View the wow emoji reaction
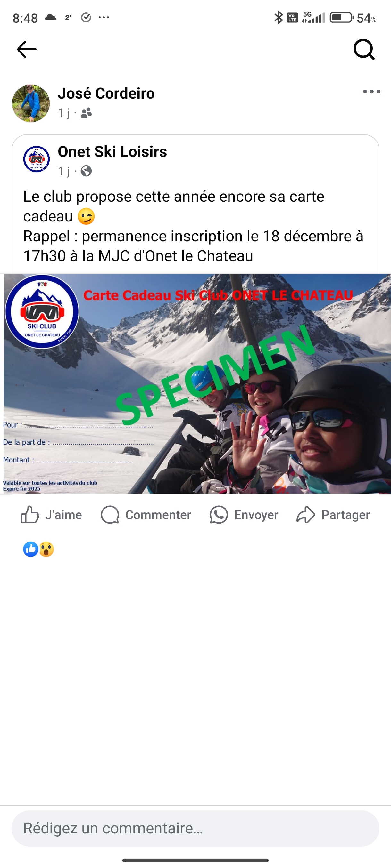Viewport: 391px width, 868px height. coord(46,549)
